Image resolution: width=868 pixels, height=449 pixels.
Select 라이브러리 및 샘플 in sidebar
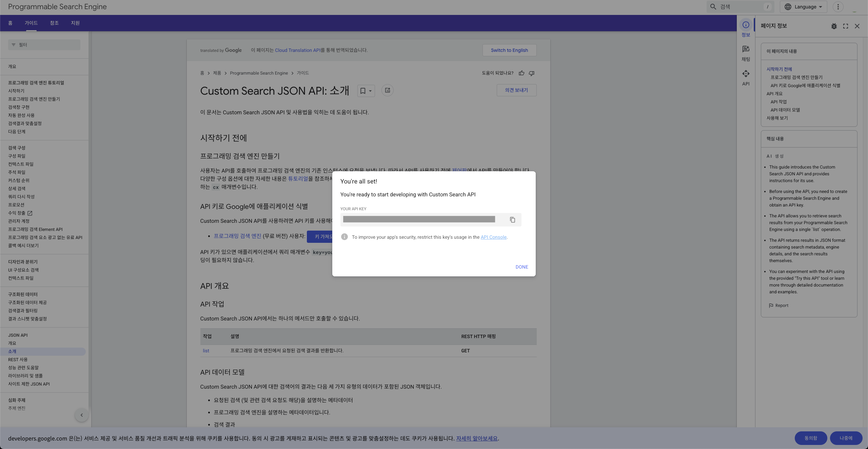pyautogui.click(x=25, y=376)
